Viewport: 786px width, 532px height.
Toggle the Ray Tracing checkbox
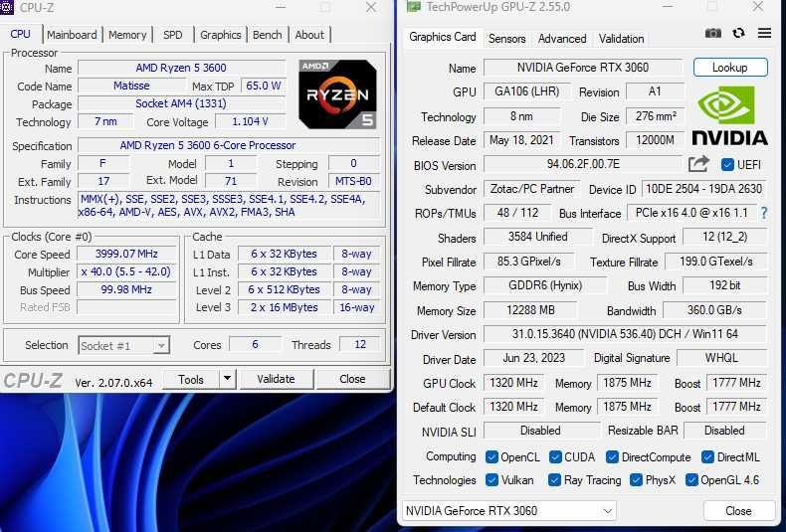[554, 480]
